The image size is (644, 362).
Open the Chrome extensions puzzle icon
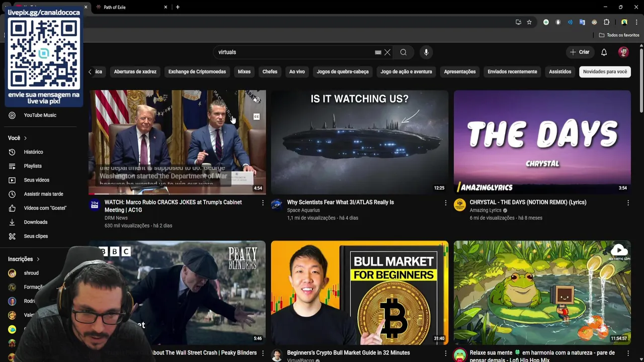click(x=606, y=22)
